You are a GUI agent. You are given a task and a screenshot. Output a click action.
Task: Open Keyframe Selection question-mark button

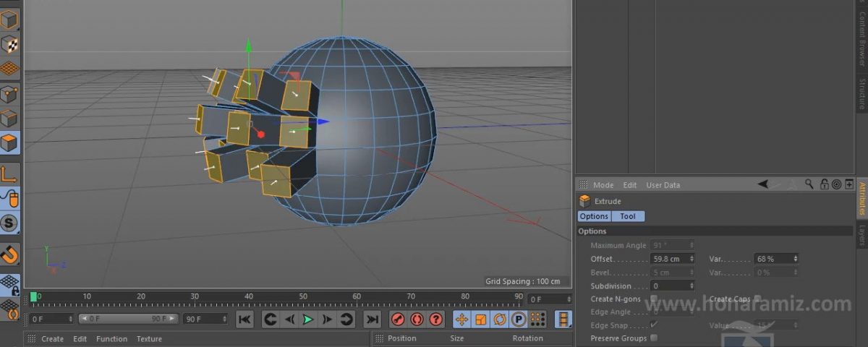(435, 319)
